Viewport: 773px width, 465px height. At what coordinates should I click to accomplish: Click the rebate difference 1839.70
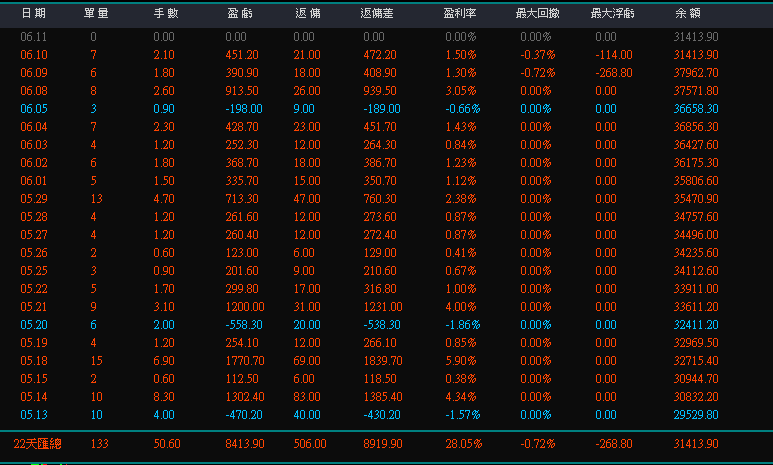point(383,361)
